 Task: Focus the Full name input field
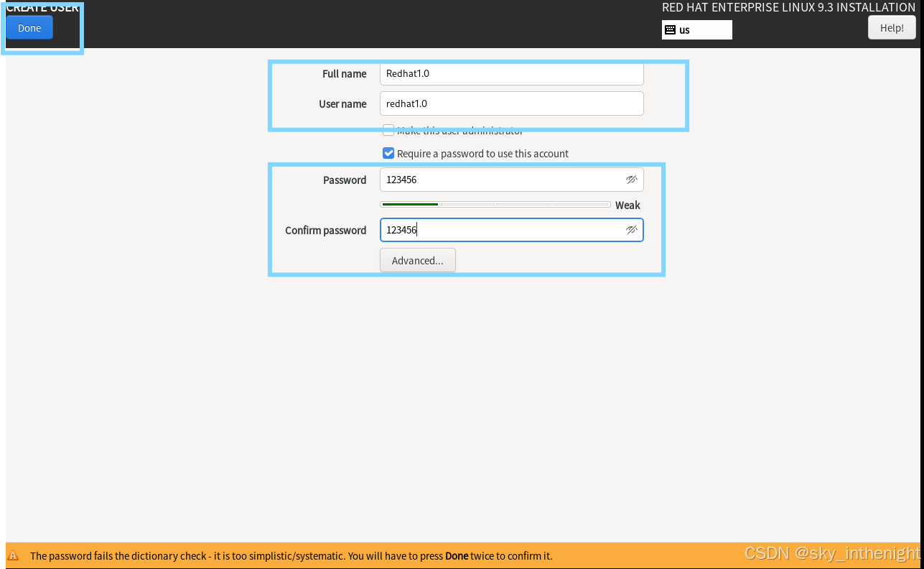pos(512,73)
